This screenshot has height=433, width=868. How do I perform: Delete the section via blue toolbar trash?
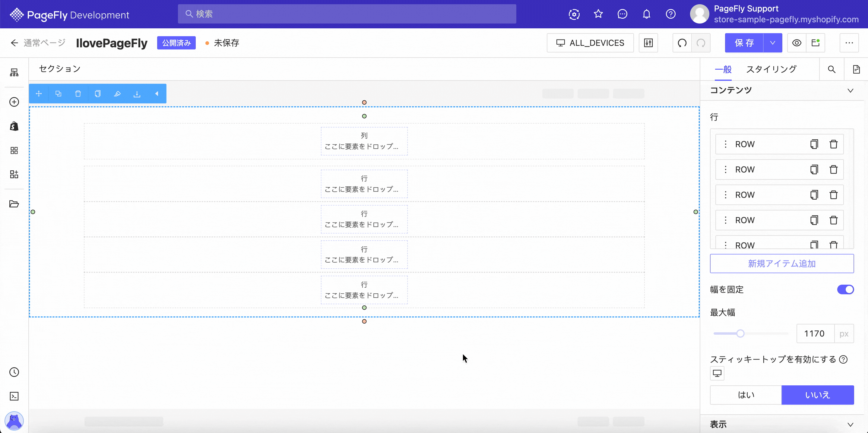pos(78,94)
